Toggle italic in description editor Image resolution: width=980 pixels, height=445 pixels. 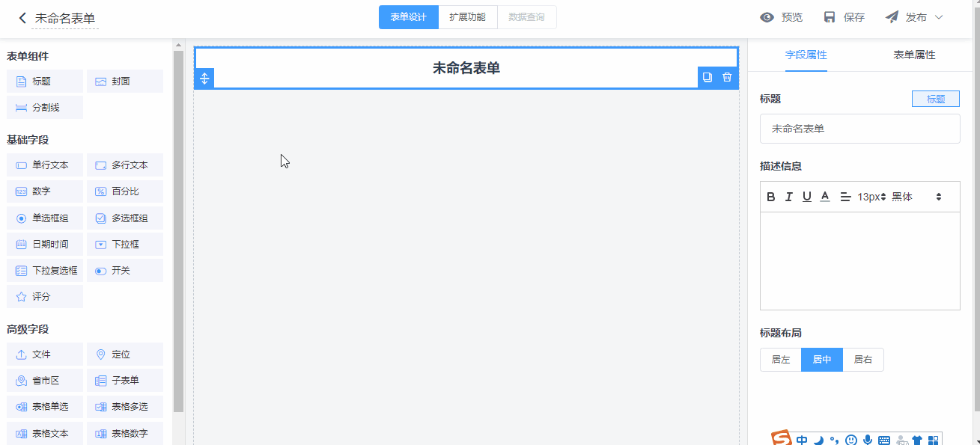click(x=788, y=197)
